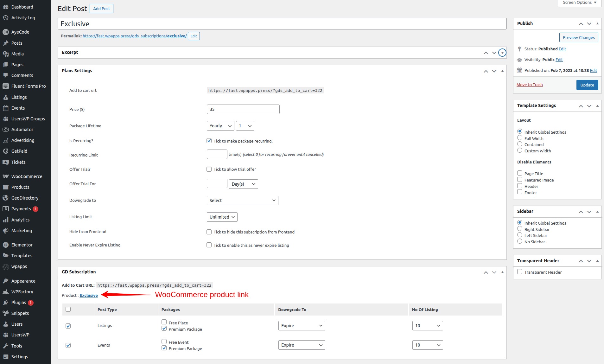Click the Automator icon in sidebar
Screen dimensions: 604x364
(5, 130)
